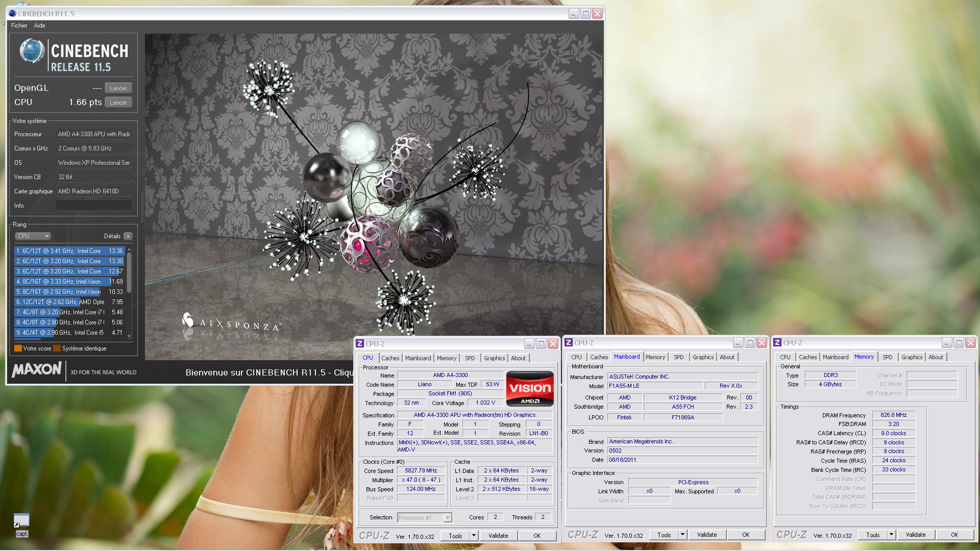Click the right CPU-Z window title icon
The image size is (980, 551).
pyautogui.click(x=777, y=343)
